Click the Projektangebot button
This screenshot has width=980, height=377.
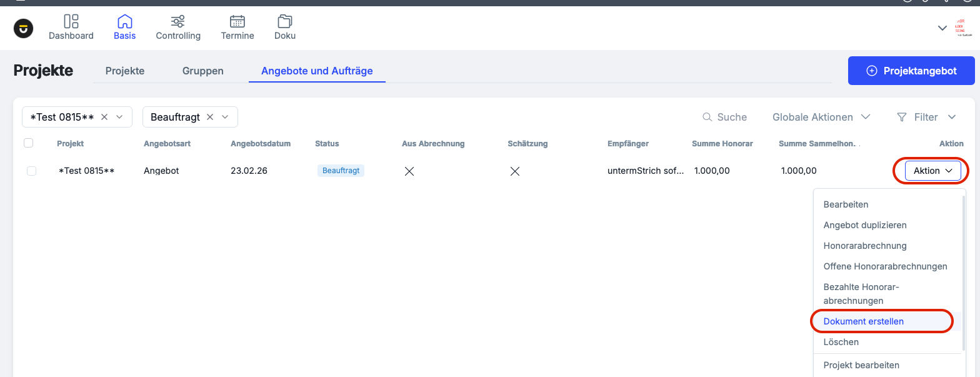pyautogui.click(x=911, y=71)
